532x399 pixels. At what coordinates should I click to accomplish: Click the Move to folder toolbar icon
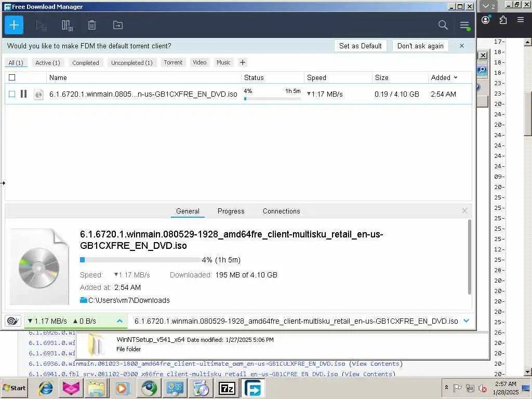click(118, 25)
